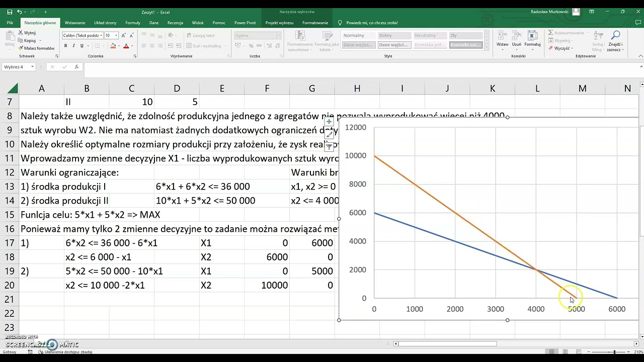Undo the last action
The image size is (644, 362).
20,12
